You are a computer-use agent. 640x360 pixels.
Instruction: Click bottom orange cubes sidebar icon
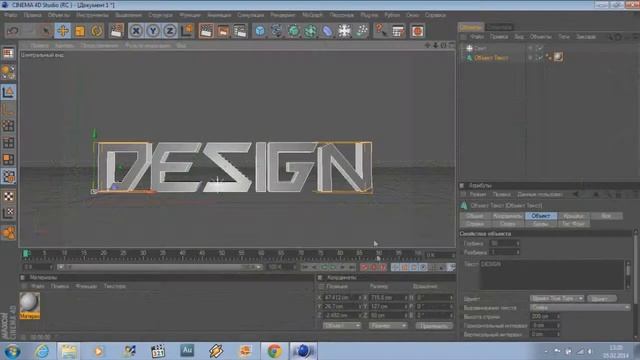pyautogui.click(x=8, y=233)
